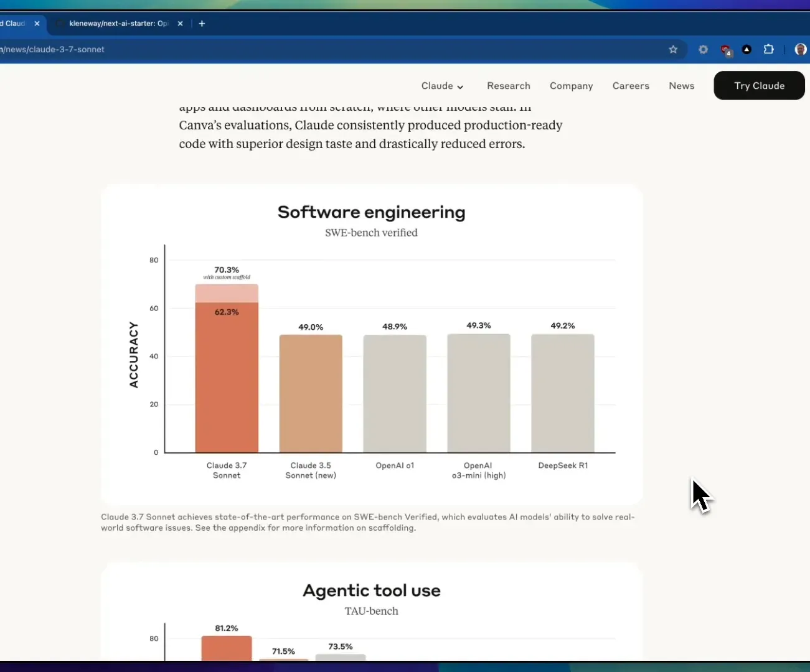Image resolution: width=810 pixels, height=672 pixels.
Task: Click the 'TAU-bench' subtitle
Action: click(x=372, y=611)
